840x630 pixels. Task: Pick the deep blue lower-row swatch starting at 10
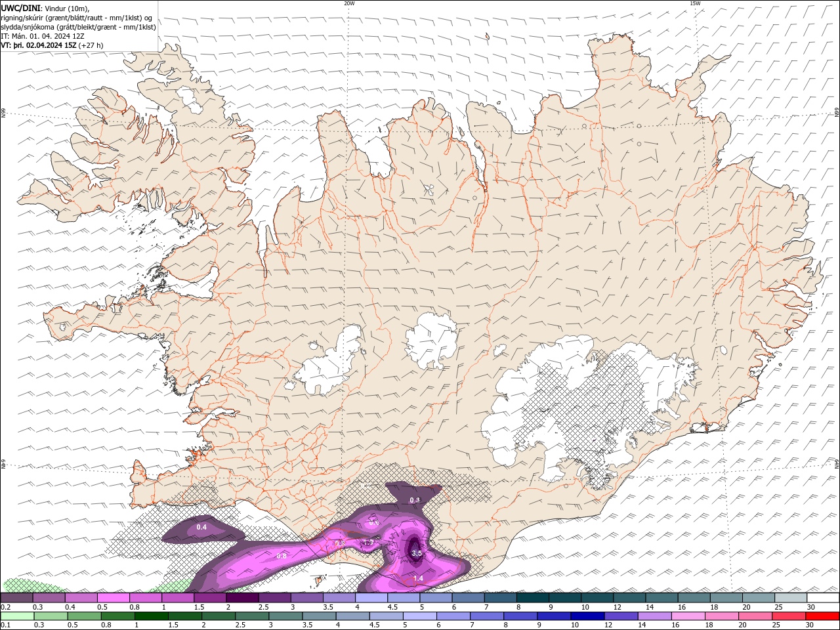point(587,616)
